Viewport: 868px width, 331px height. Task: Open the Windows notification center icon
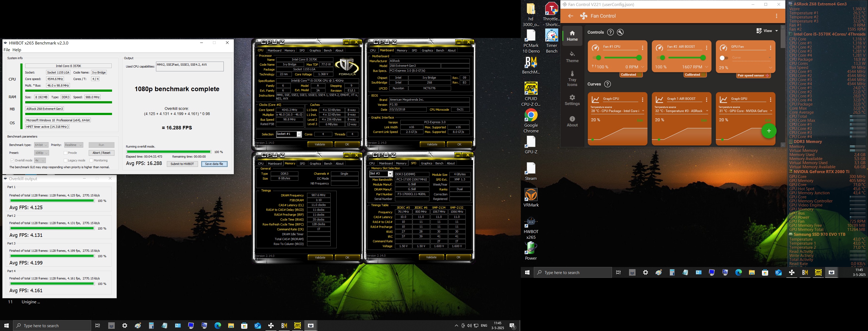[512, 326]
